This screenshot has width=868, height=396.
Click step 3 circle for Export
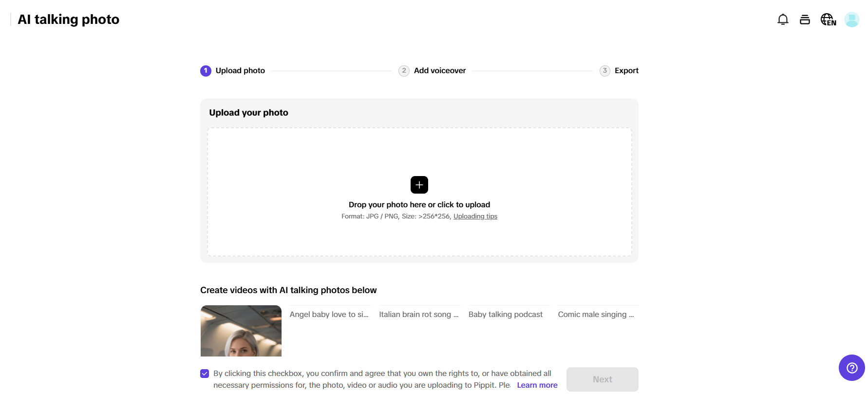604,71
